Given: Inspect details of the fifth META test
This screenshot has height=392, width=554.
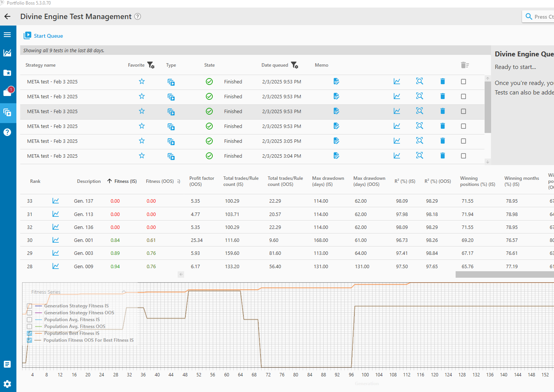Looking at the screenshot, I should pos(419,141).
